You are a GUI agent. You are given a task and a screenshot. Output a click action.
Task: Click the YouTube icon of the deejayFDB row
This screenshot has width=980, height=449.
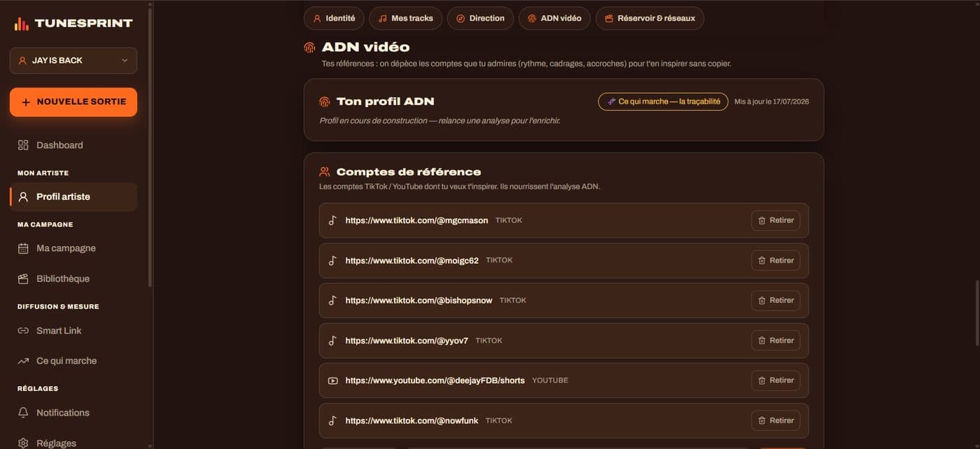click(x=332, y=380)
